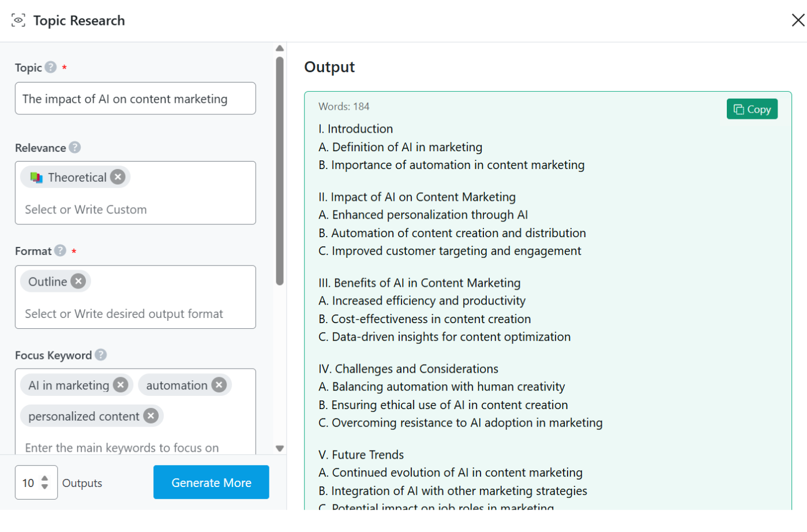Viewport: 807px width, 532px height.
Task: Click the Focus Keyword entry field
Action: click(135, 447)
